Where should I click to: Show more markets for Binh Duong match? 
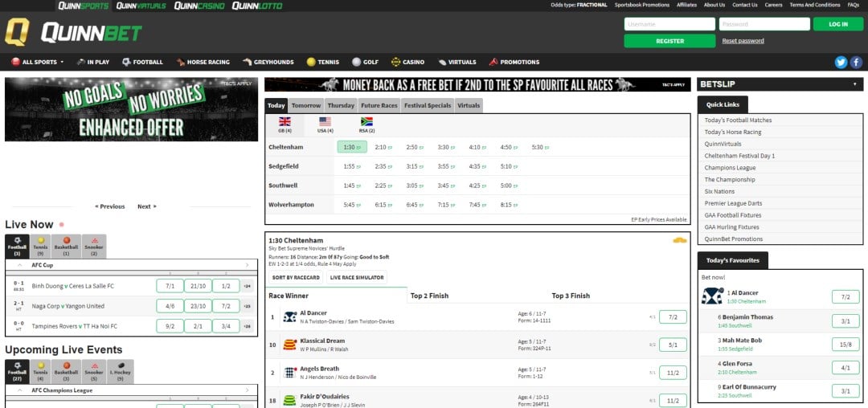click(248, 287)
